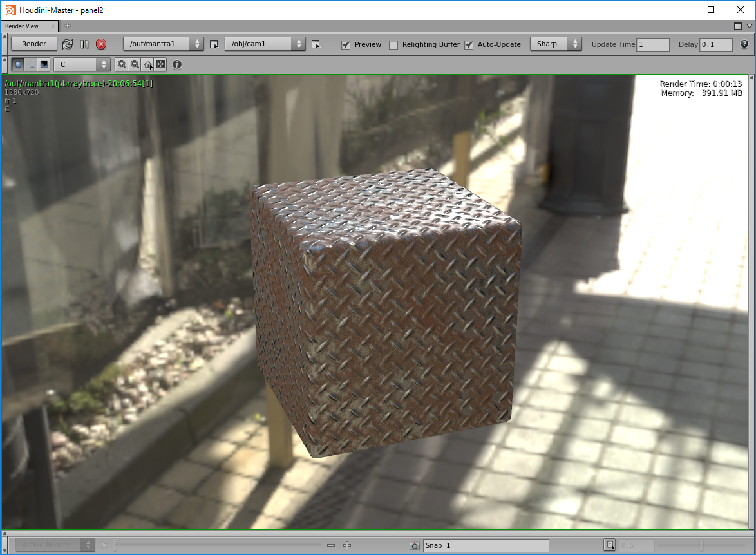Viewport: 756px width, 555px height.
Task: Select the stop render icon
Action: pyautogui.click(x=101, y=44)
